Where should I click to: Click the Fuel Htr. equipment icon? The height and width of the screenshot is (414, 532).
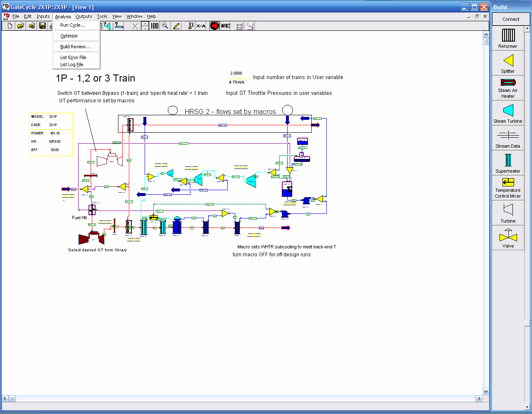(x=92, y=210)
